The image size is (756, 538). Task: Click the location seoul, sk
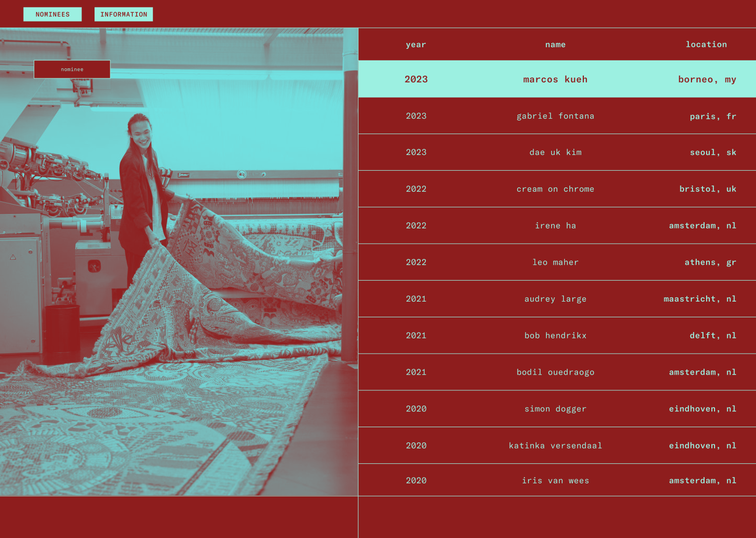pyautogui.click(x=713, y=152)
